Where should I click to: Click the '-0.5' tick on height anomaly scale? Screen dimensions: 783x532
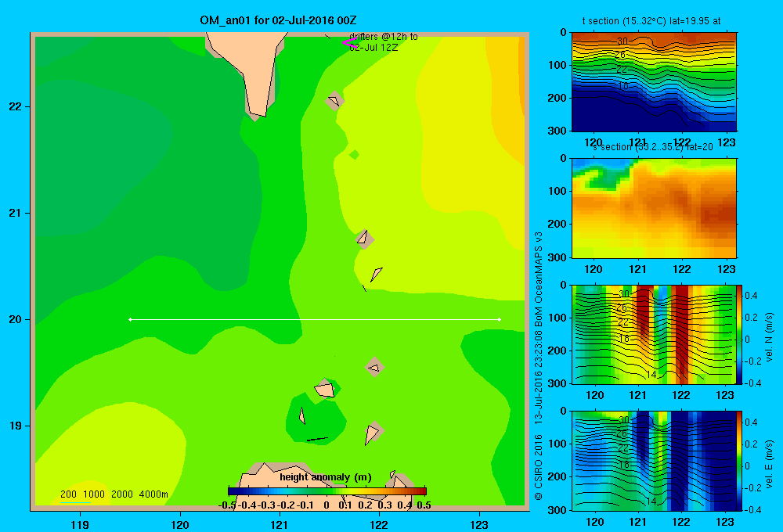coord(227,505)
